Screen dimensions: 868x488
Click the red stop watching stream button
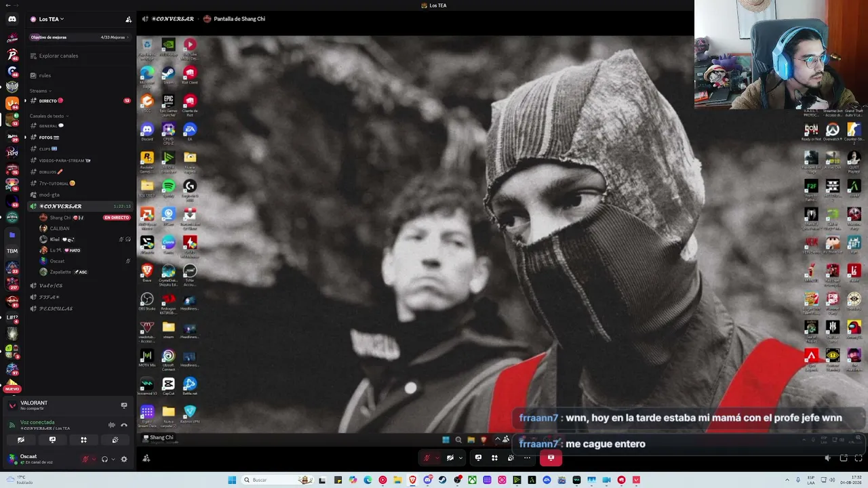point(551,457)
